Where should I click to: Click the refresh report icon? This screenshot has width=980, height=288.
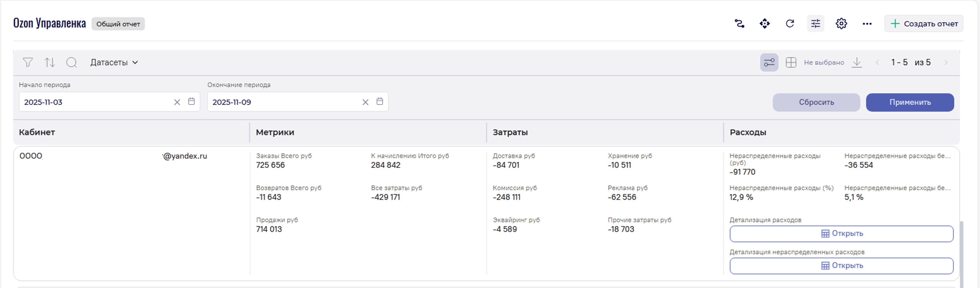tap(790, 24)
